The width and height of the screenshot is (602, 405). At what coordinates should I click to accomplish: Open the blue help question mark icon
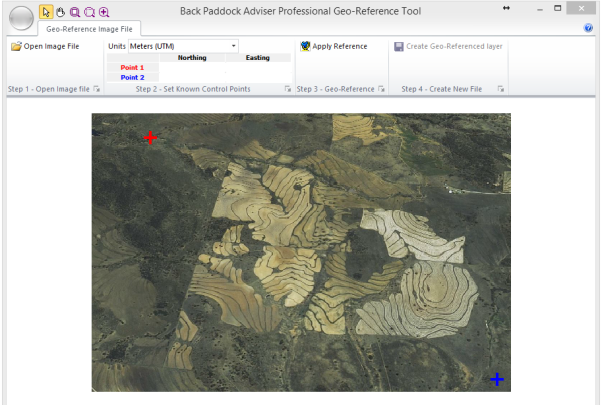[x=588, y=28]
